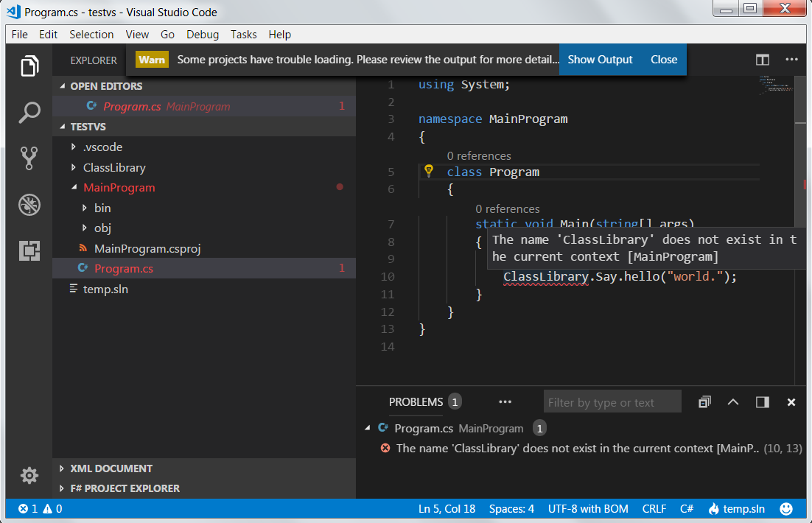The image size is (812, 523).
Task: Move the panel to the side
Action: (763, 402)
